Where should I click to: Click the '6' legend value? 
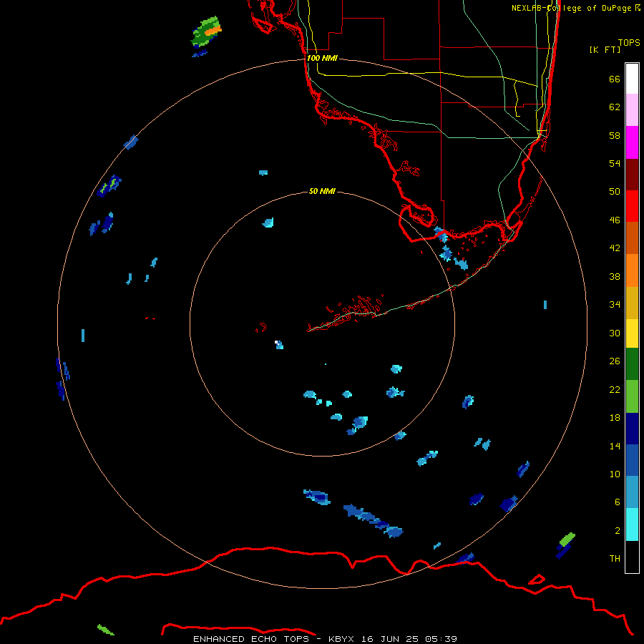618,502
